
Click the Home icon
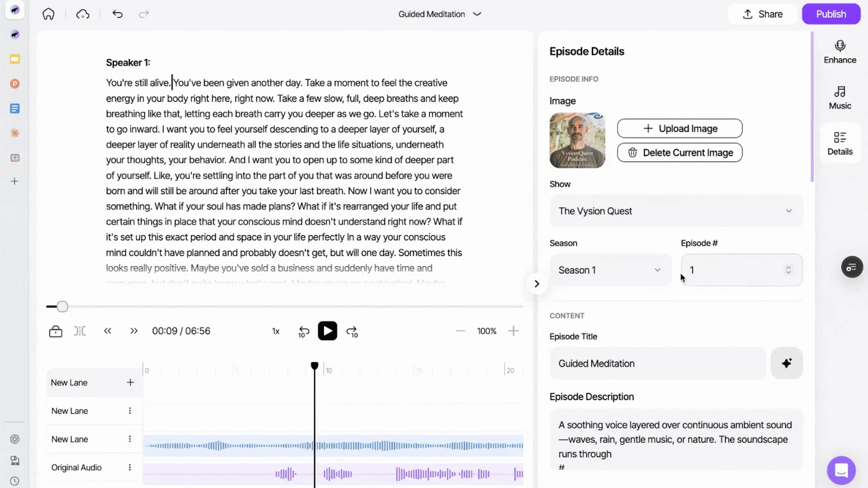tap(48, 14)
